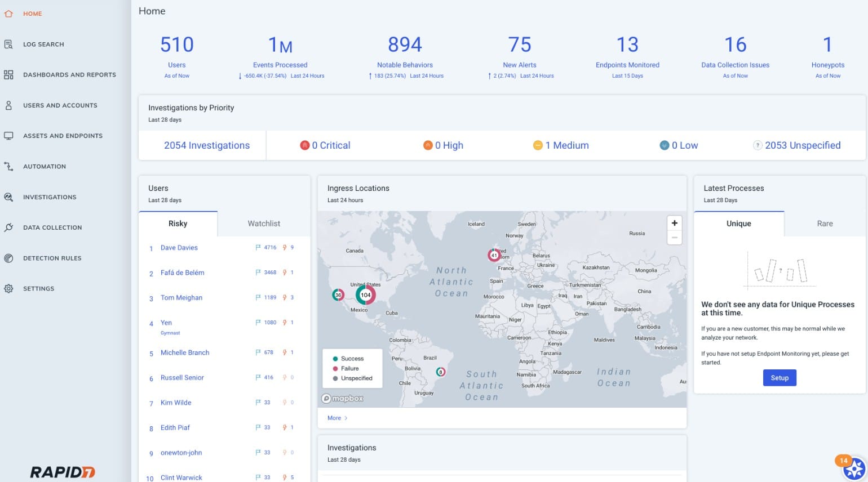Open the Detection Rules icon
Screen dimensions: 868x482
tap(8, 258)
